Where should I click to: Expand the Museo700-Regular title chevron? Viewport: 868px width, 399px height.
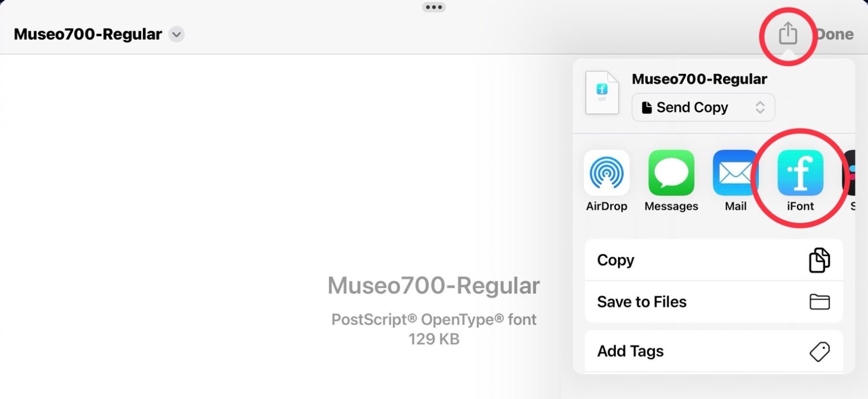(x=176, y=34)
